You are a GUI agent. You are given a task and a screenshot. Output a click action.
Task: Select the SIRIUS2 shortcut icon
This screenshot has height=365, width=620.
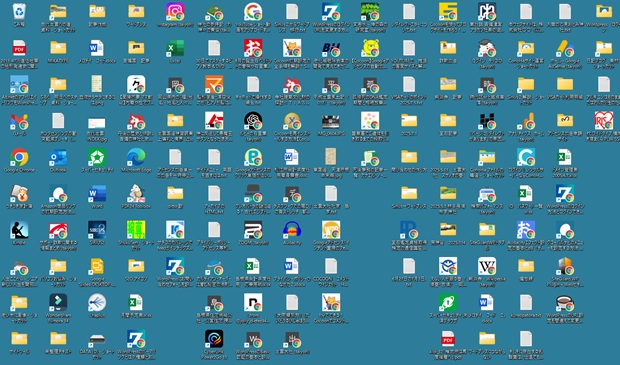[97, 230]
